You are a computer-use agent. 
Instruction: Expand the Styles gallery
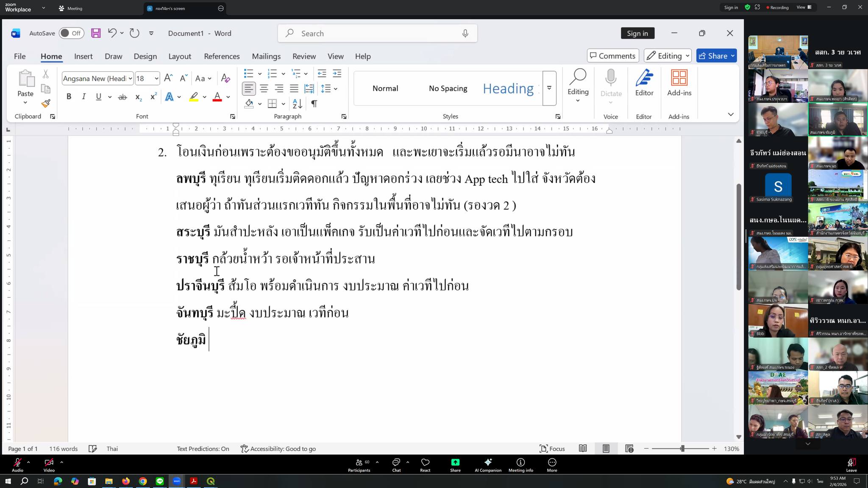point(549,88)
